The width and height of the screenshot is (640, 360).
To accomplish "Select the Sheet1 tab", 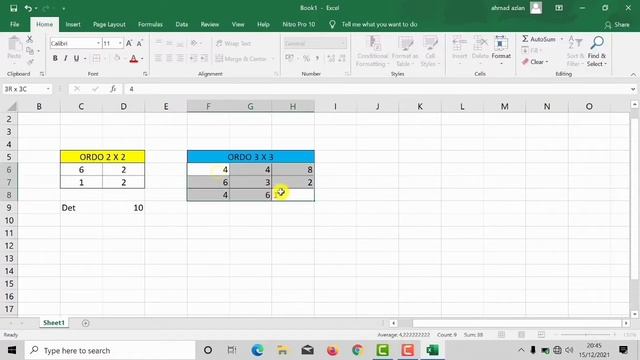I will [54, 323].
